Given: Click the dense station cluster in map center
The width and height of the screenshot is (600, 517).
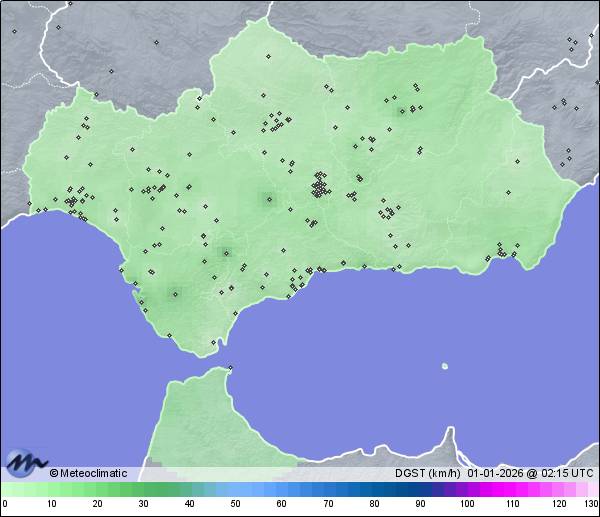Looking at the screenshot, I should click(x=320, y=187).
